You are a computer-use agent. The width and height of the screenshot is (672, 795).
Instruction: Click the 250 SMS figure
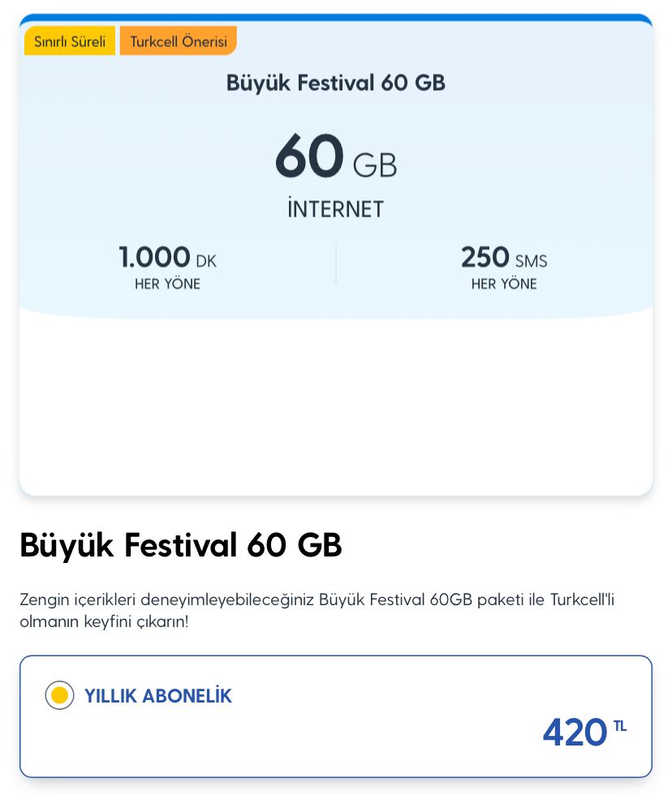click(504, 257)
